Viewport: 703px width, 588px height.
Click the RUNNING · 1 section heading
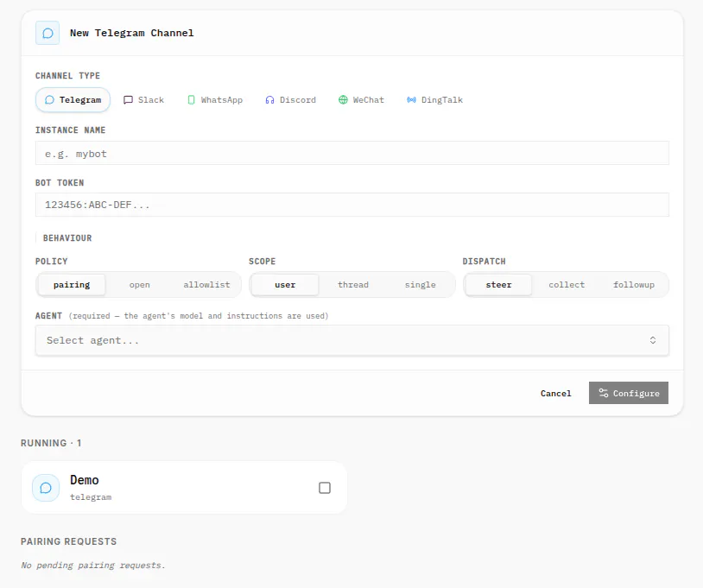click(51, 443)
